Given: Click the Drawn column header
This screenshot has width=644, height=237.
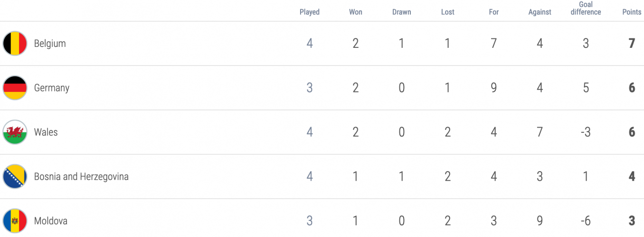Looking at the screenshot, I should coord(402,12).
